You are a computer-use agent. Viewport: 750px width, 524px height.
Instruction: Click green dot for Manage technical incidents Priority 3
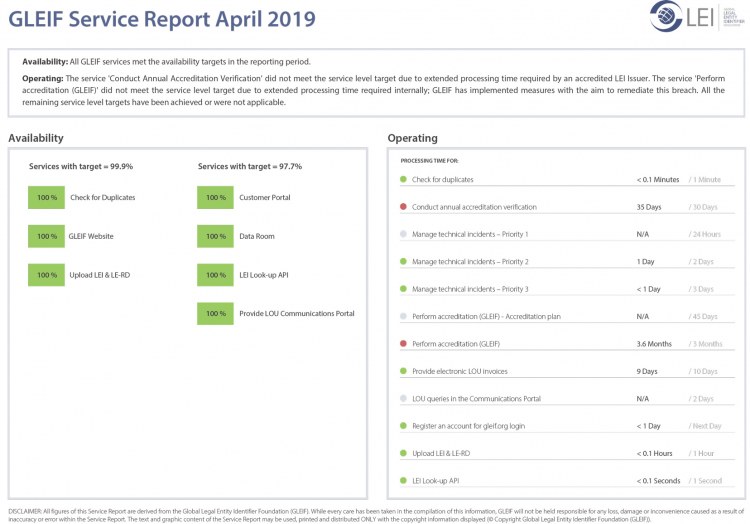point(403,289)
